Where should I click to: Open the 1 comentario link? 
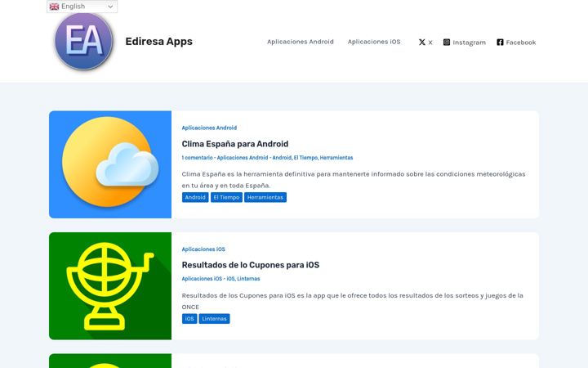[x=198, y=158]
